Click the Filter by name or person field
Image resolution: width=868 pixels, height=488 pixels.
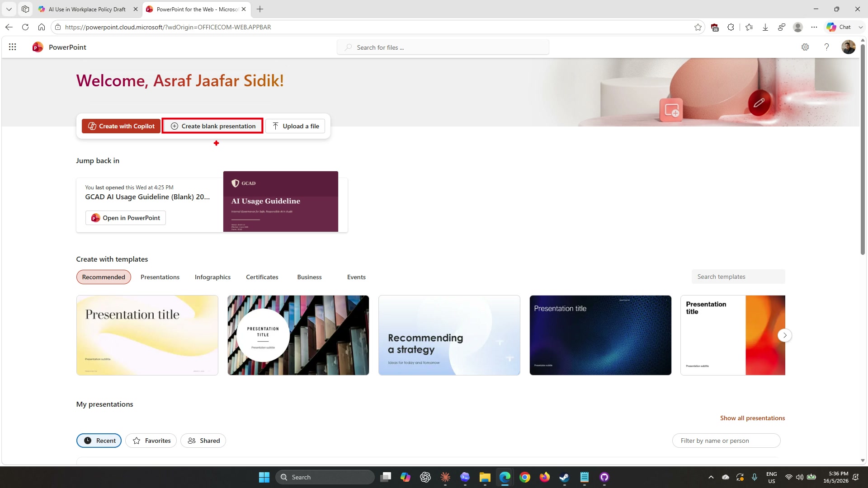pos(726,441)
